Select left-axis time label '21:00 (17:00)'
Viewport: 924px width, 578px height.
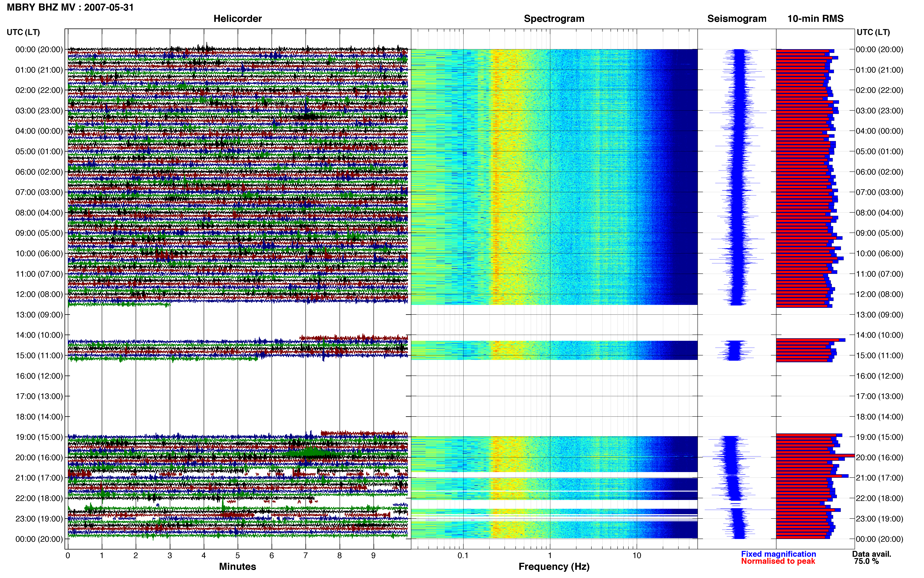[39, 478]
